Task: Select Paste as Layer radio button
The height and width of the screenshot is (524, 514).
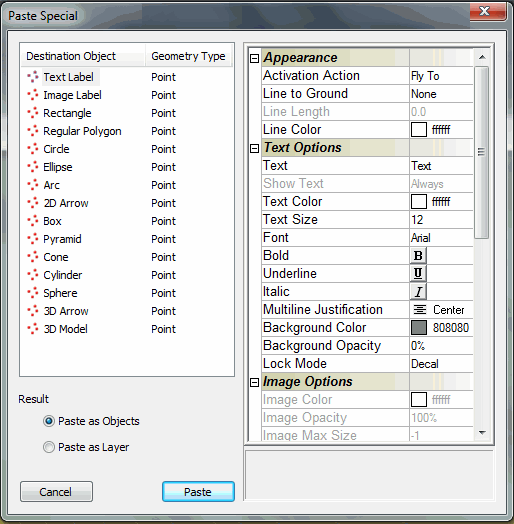Action: click(49, 447)
